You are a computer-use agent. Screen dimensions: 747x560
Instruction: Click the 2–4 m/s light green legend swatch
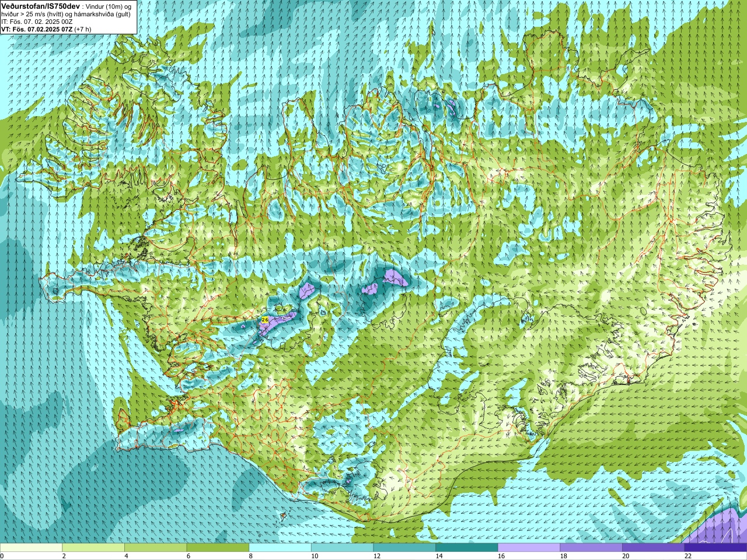point(93,548)
